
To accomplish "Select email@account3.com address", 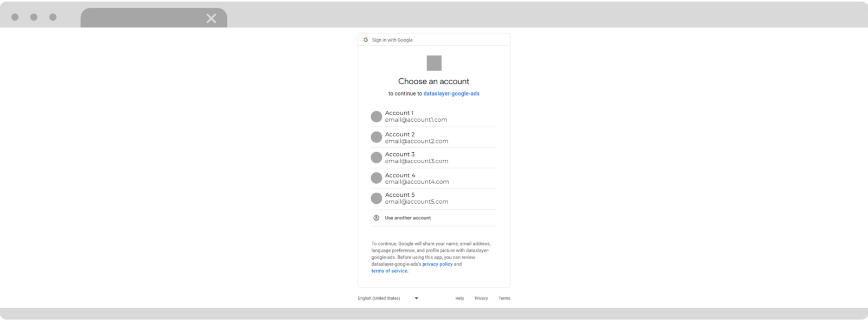I will pyautogui.click(x=417, y=161).
